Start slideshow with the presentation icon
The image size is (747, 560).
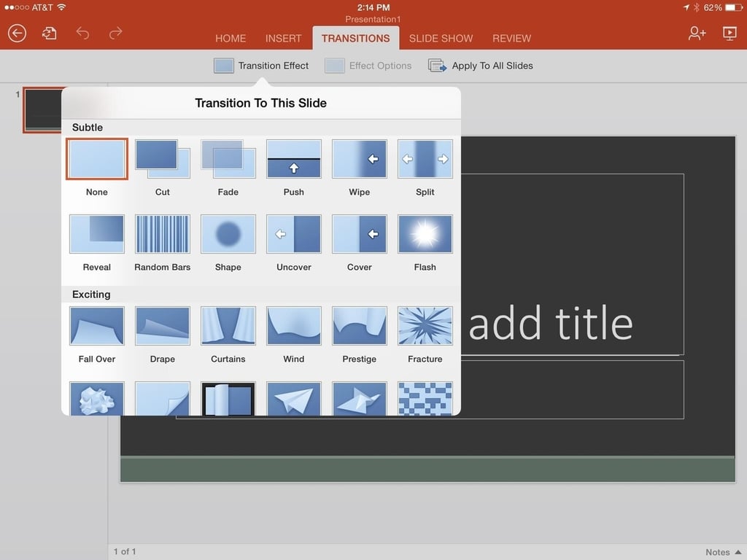(729, 33)
